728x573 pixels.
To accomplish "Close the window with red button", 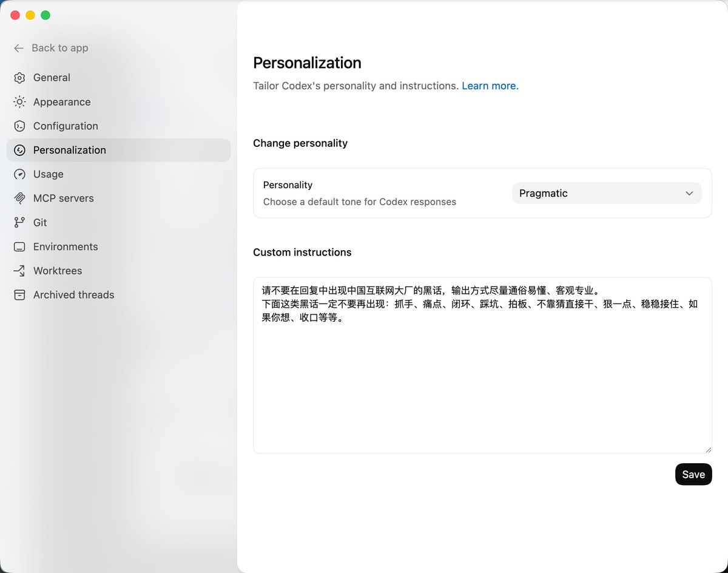I will (15, 15).
